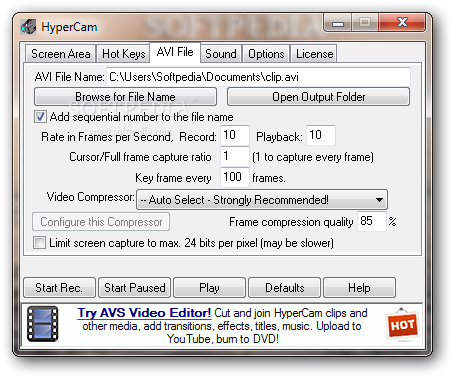Click the Key frame every field

[235, 177]
